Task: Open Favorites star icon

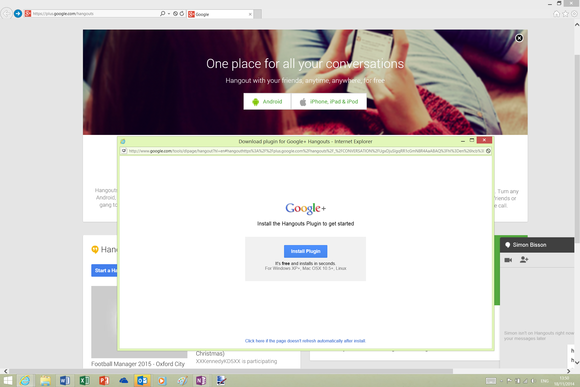Action: [x=565, y=14]
